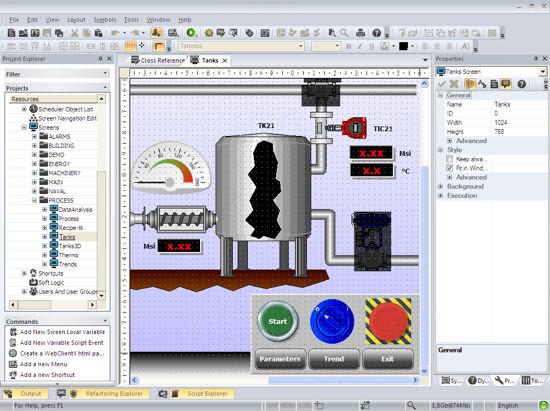
Task: Click the tag icon in main toolbar
Action: point(249,33)
